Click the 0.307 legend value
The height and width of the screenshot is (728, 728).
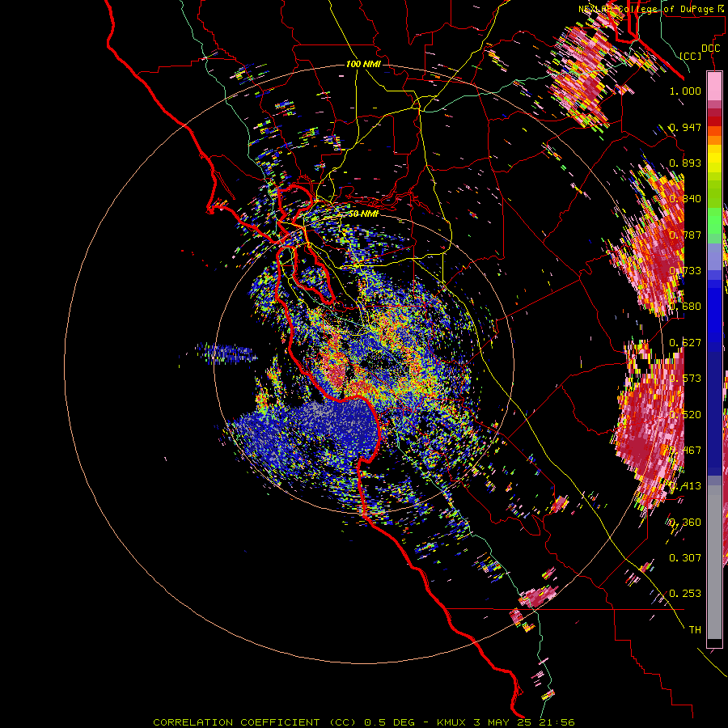click(685, 558)
